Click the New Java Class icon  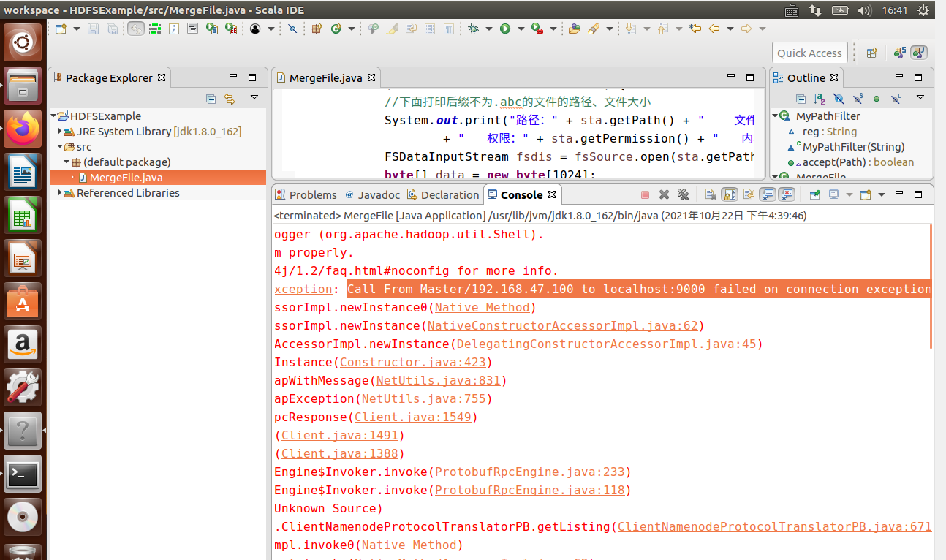(336, 29)
